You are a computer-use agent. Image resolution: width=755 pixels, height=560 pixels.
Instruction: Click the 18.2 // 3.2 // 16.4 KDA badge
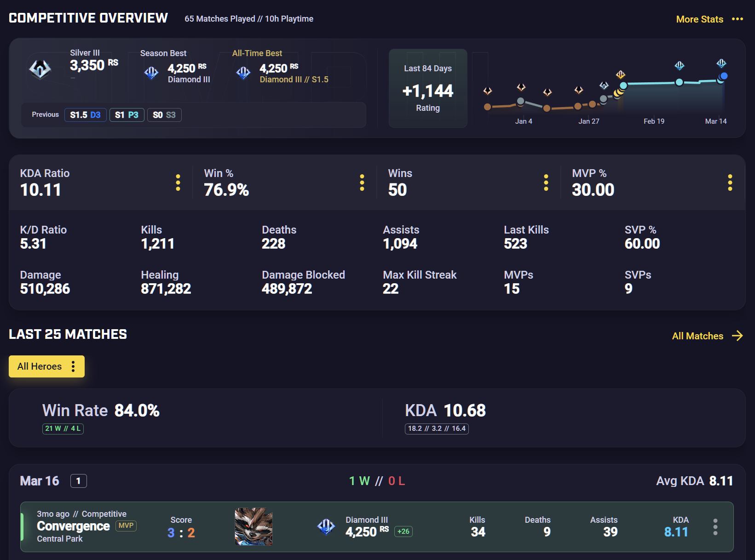coord(437,429)
